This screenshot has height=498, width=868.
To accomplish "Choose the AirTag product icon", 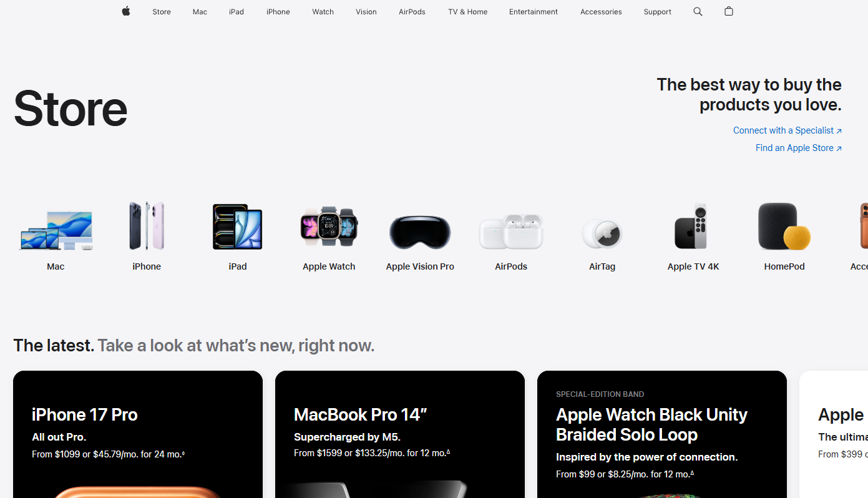I will 602,234.
